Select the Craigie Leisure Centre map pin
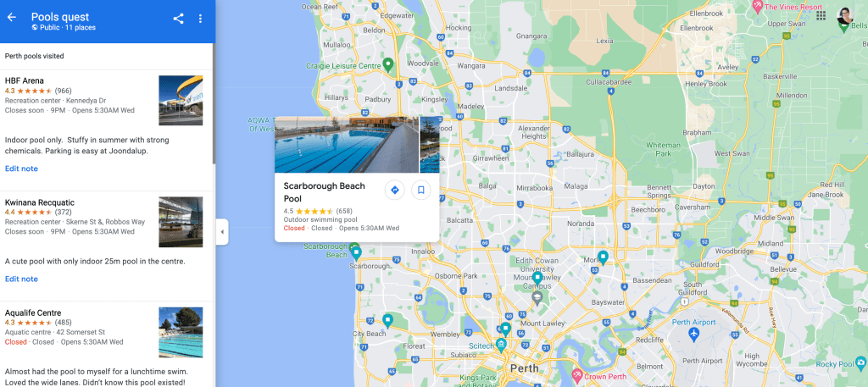The height and width of the screenshot is (387, 868). click(388, 64)
